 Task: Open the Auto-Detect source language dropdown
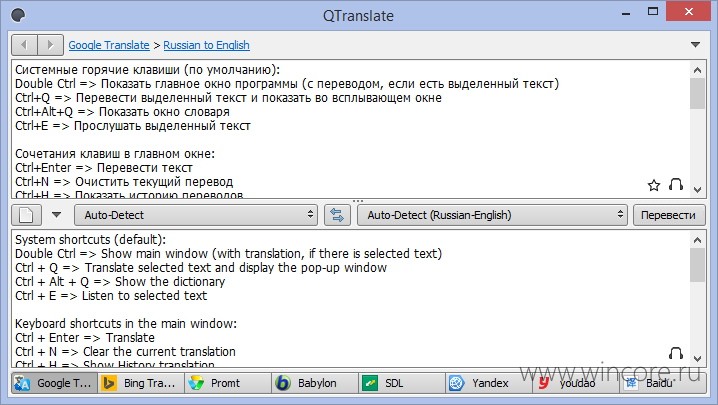coord(196,215)
